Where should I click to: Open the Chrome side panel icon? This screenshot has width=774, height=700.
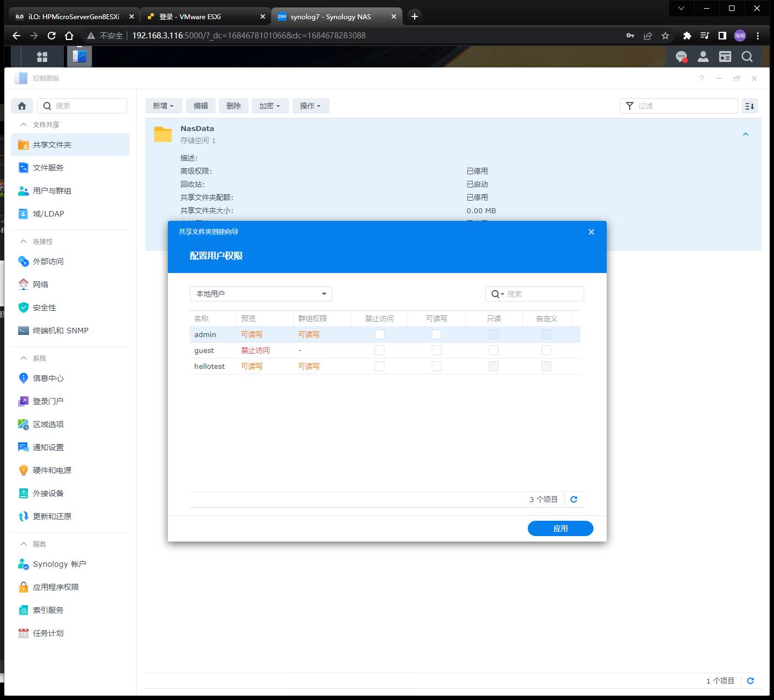click(x=722, y=36)
